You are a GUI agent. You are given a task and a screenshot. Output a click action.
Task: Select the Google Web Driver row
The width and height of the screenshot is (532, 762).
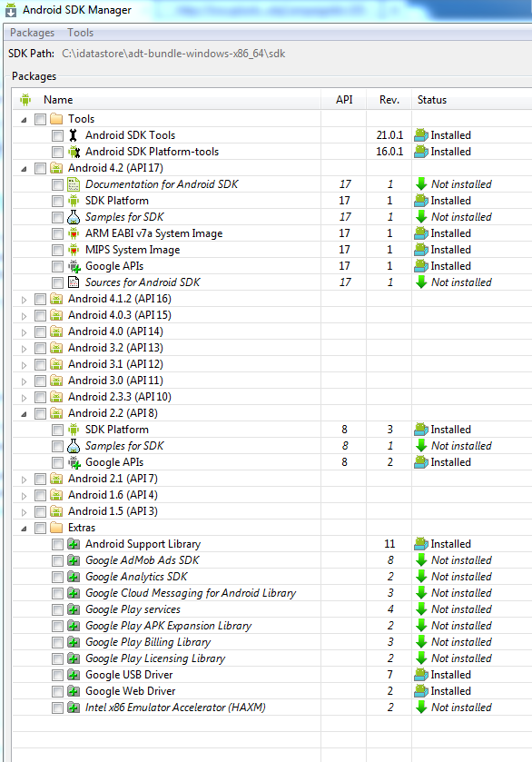272,691
